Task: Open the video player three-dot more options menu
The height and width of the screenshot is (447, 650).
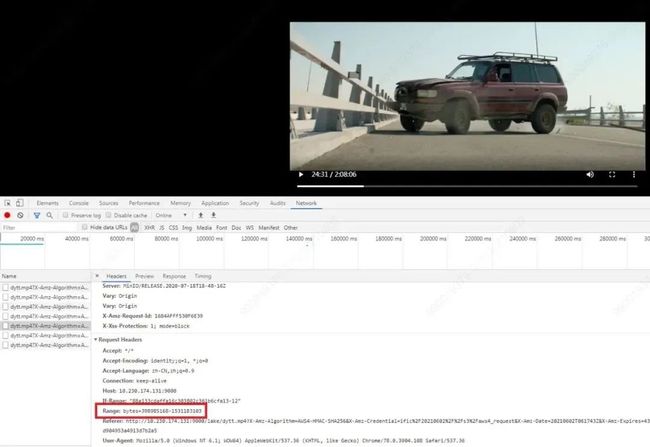Action: coord(634,175)
